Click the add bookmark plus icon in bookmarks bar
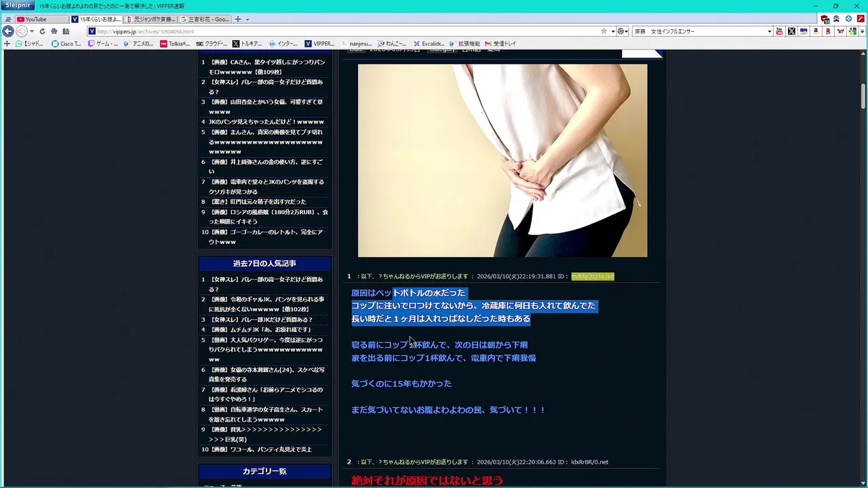 click(7, 43)
